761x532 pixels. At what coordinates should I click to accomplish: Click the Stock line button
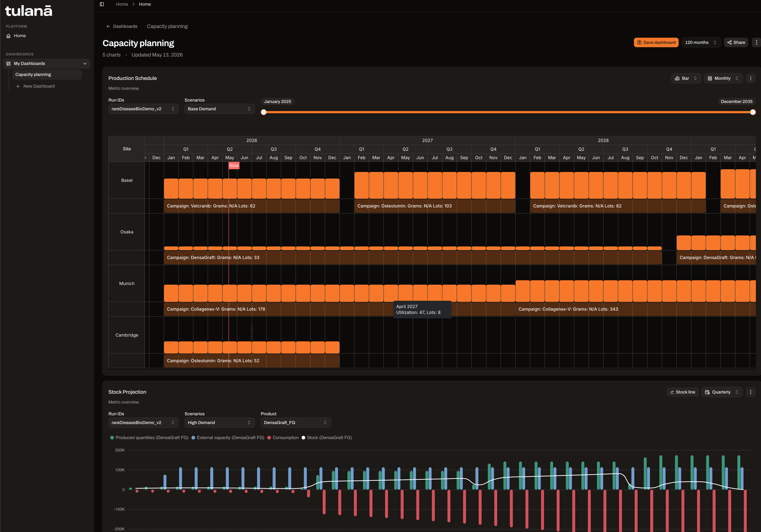[x=682, y=392]
